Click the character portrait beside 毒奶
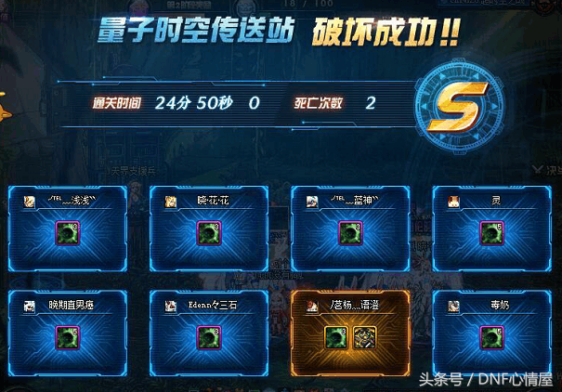This screenshot has height=392, width=562. click(453, 307)
